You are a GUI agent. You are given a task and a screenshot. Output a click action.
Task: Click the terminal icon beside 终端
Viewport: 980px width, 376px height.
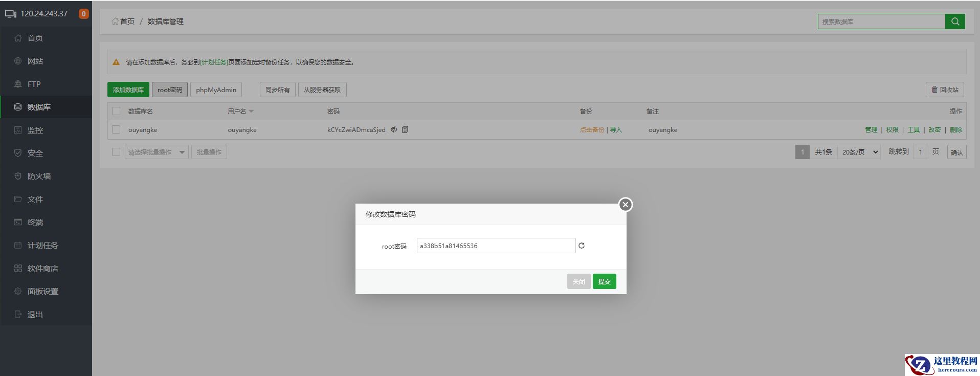point(18,222)
